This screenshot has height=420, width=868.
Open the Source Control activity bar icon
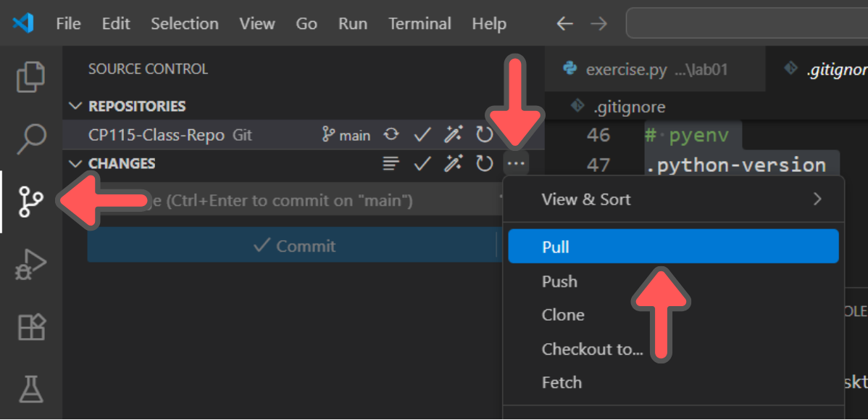pyautogui.click(x=30, y=201)
